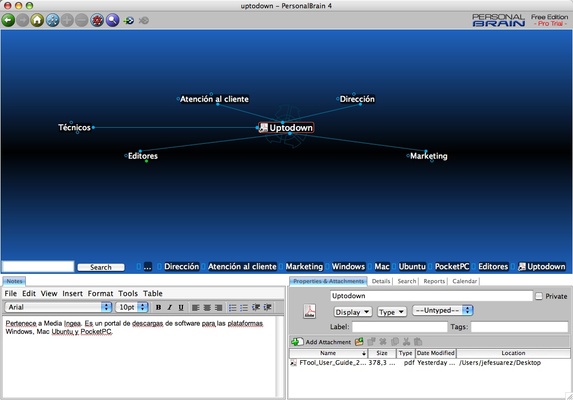Click the grayed plus toolbar icon
The width and height of the screenshot is (573, 400).
tap(67, 20)
